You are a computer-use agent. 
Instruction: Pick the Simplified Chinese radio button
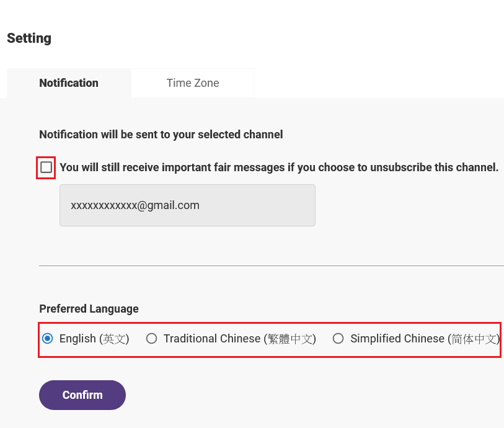click(x=338, y=339)
